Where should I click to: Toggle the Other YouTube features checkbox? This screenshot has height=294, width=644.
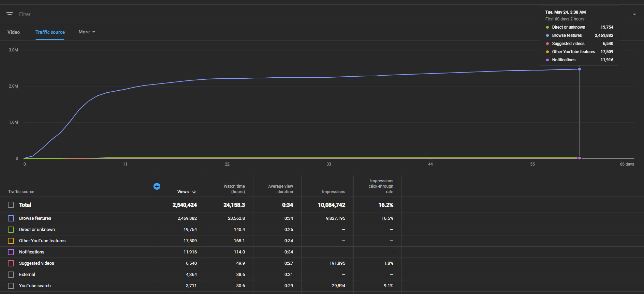click(x=11, y=241)
